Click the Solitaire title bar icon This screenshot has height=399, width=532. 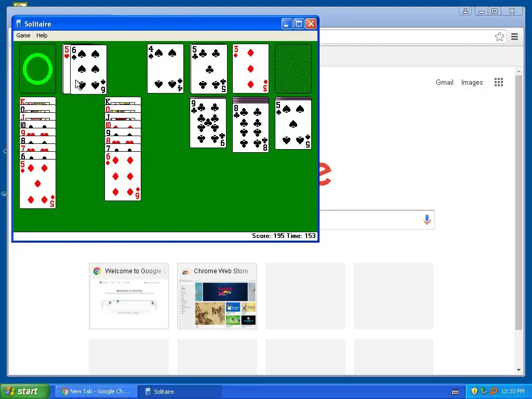point(19,23)
